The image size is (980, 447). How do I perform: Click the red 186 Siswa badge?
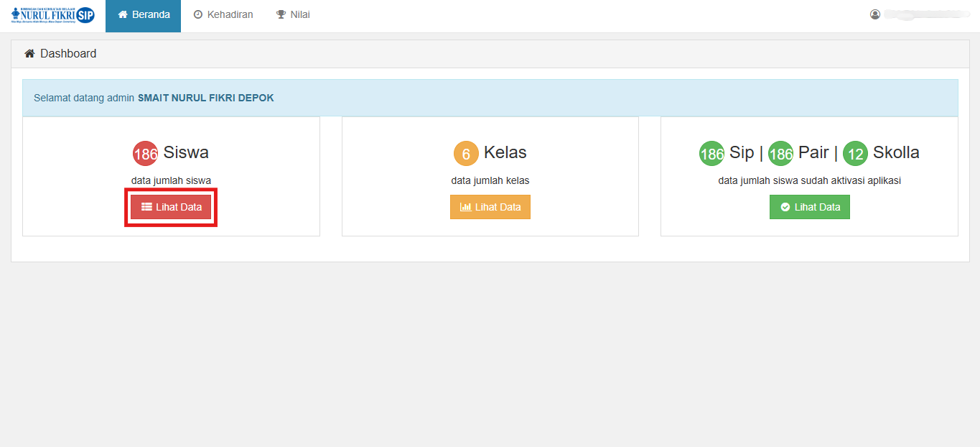[x=145, y=154]
